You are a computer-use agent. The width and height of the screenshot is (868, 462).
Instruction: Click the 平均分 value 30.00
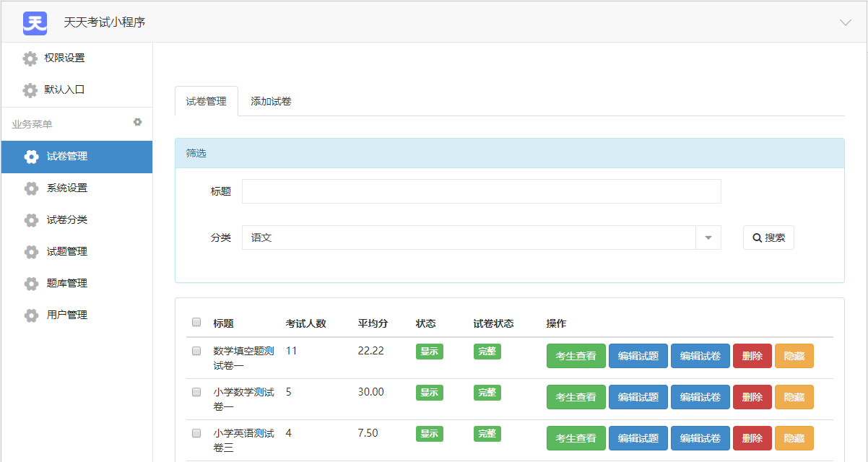click(x=371, y=392)
